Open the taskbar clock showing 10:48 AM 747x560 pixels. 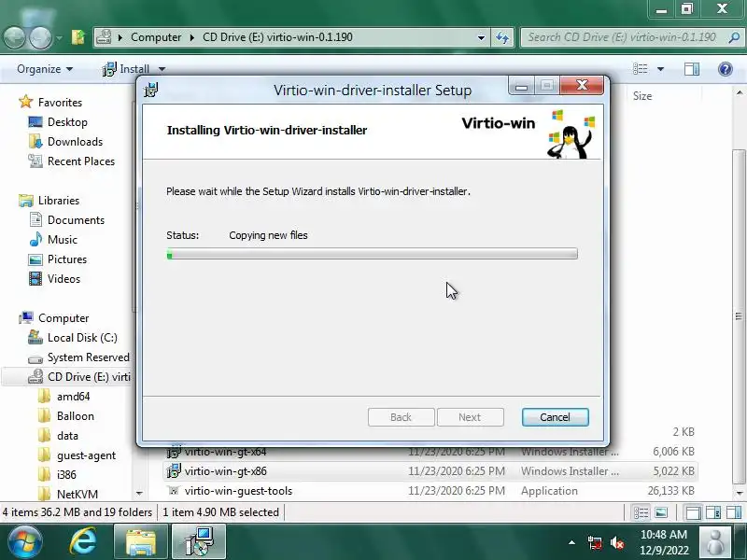tap(664, 542)
